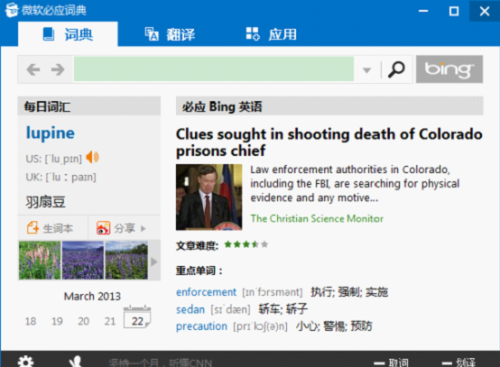Focus the green search input box
500x367 pixels.
[x=214, y=69]
